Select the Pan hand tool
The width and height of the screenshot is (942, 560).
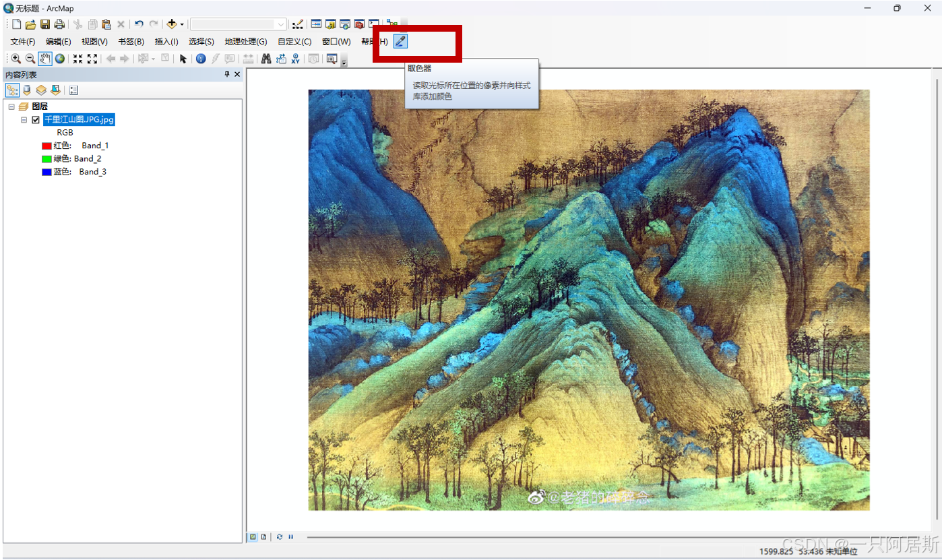click(45, 59)
